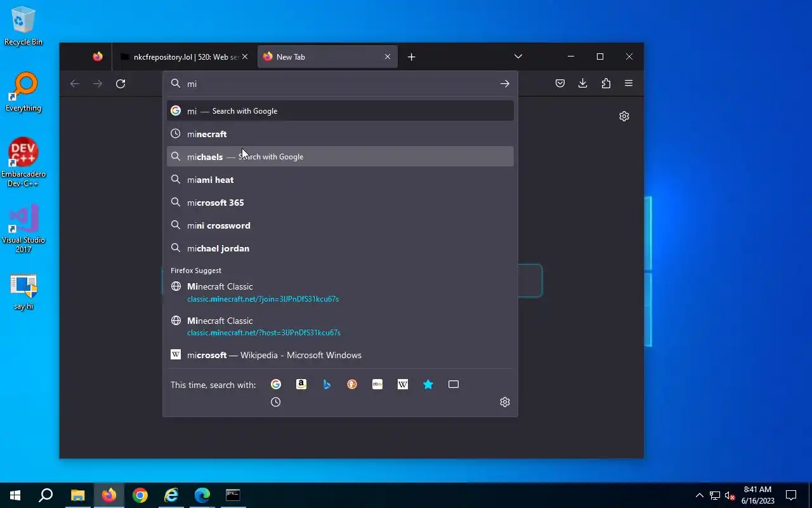
Task: Expand the list all tabs dropdown
Action: coord(518,57)
